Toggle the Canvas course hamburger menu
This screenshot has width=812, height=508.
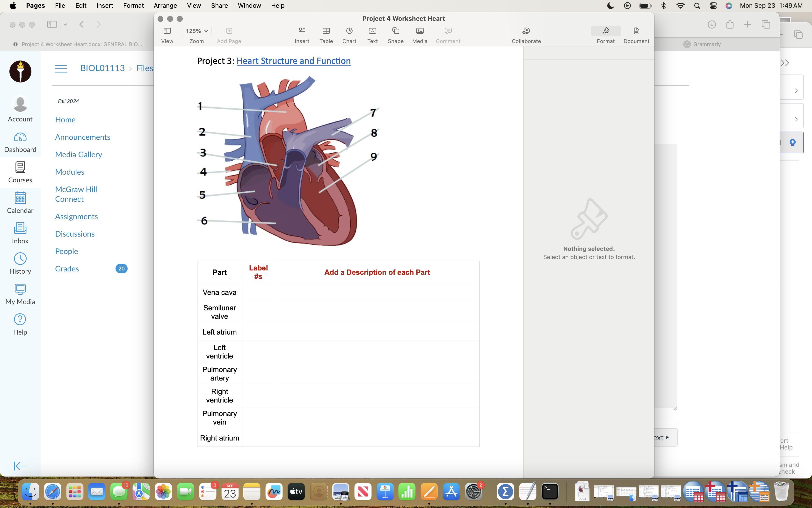(61, 68)
